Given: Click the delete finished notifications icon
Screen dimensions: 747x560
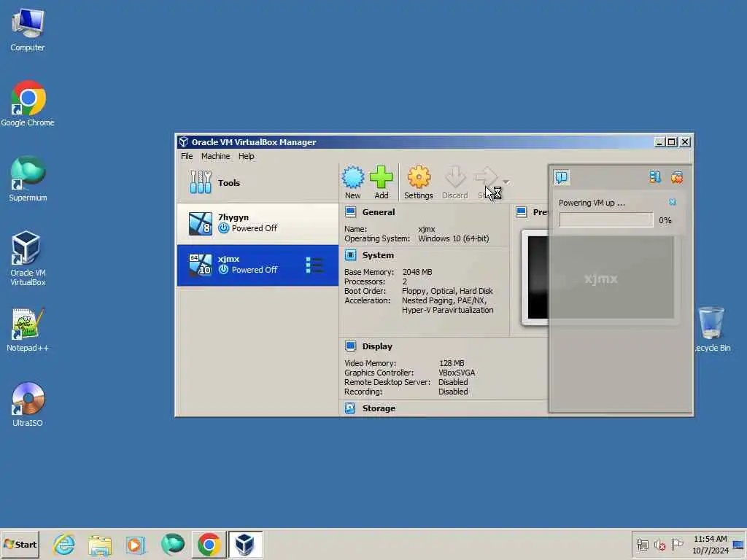Looking at the screenshot, I should click(x=677, y=178).
